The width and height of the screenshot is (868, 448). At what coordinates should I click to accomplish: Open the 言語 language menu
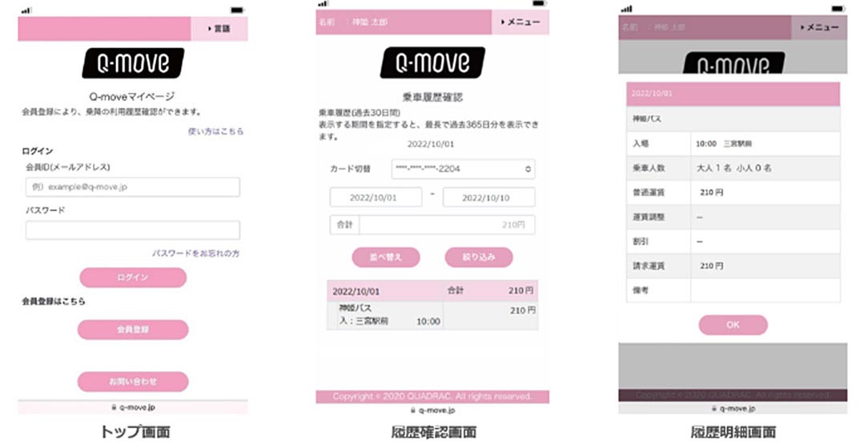[x=219, y=29]
